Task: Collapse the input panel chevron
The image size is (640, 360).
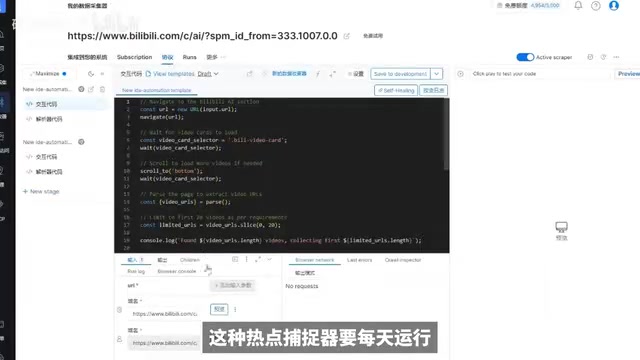Action: tap(269, 259)
